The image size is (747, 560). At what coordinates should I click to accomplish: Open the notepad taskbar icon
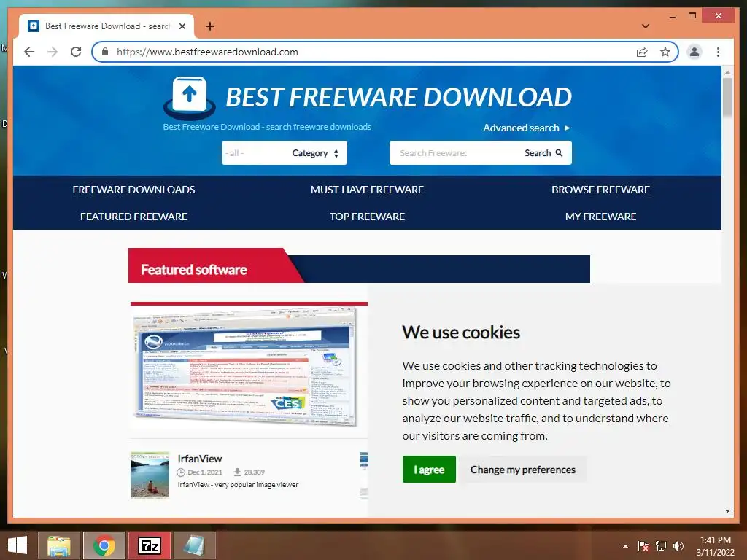(194, 545)
